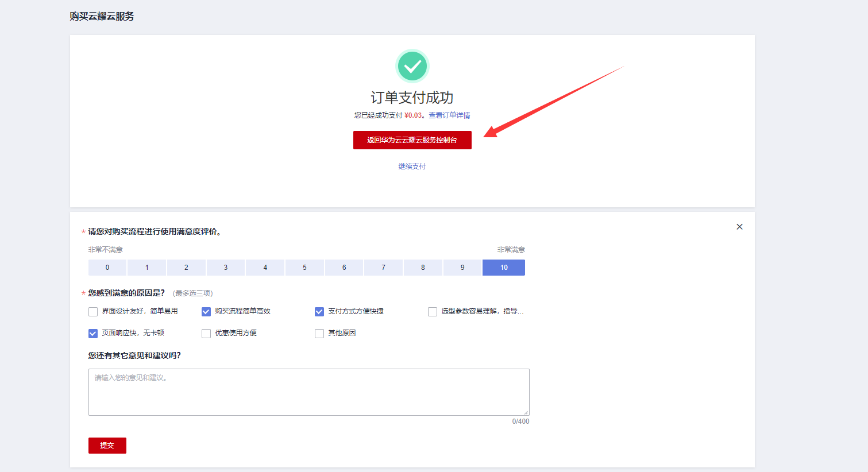Check 界面设计友好，简单易用 checkbox
Viewport: 868px width, 472px height.
[x=93, y=312]
